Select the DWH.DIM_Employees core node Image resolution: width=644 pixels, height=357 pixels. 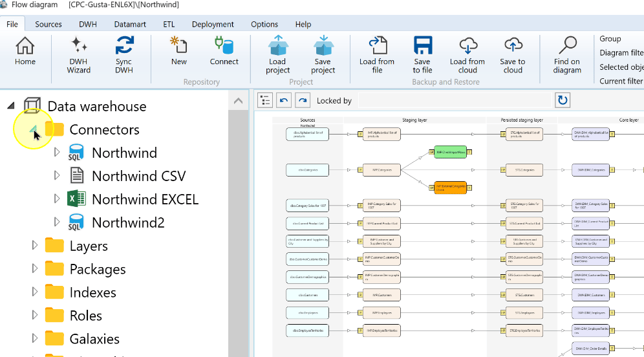590,312
